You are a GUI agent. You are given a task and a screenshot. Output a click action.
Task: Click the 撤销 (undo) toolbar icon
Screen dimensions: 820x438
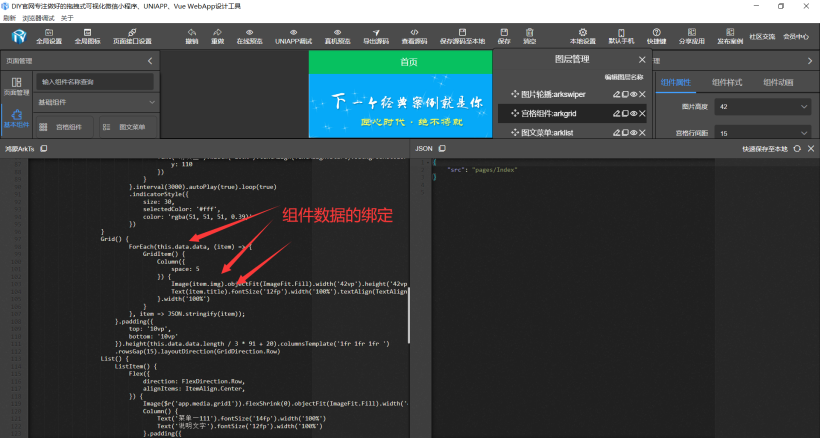(x=191, y=36)
